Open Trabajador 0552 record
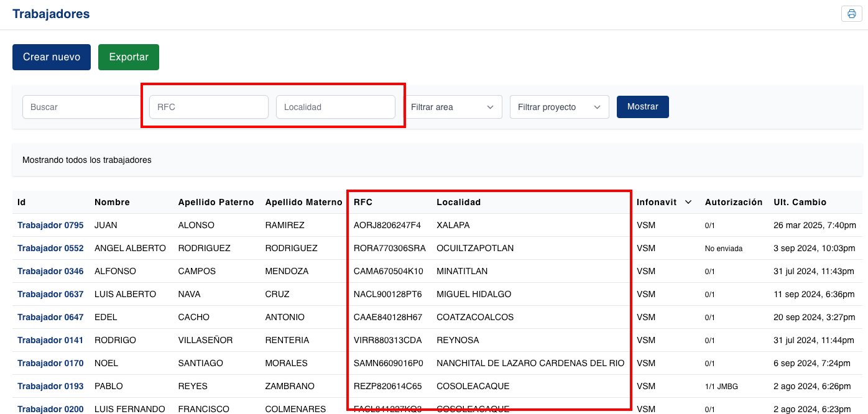 [x=50, y=248]
